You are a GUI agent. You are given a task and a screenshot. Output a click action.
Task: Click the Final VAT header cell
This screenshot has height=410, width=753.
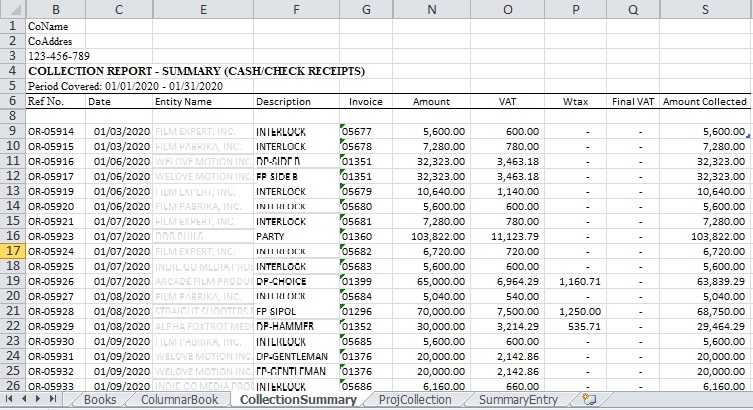point(633,101)
